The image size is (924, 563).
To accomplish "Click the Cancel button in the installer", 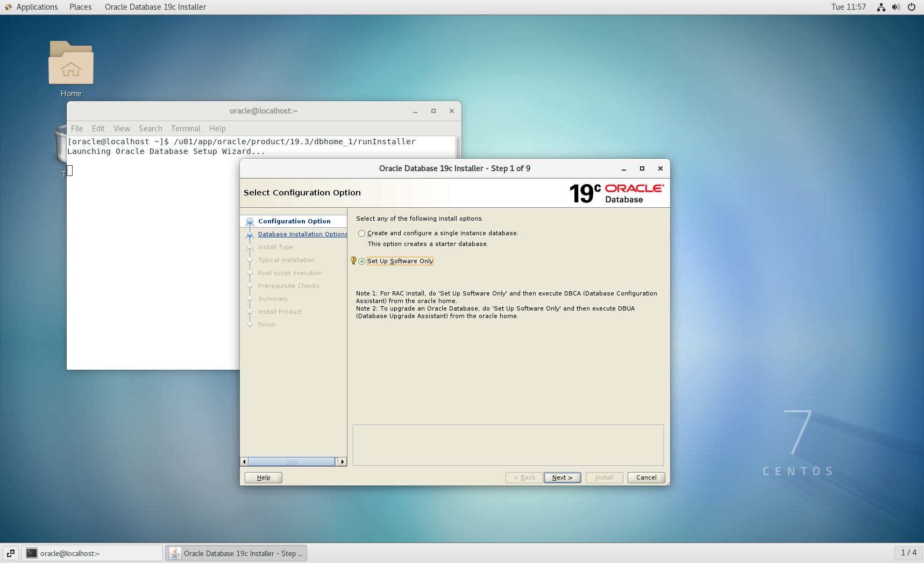I will [x=646, y=477].
